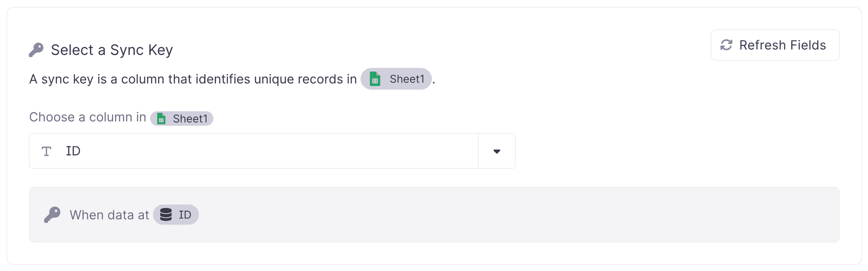
Task: Select the database icon inside the ID chip
Action: (165, 215)
